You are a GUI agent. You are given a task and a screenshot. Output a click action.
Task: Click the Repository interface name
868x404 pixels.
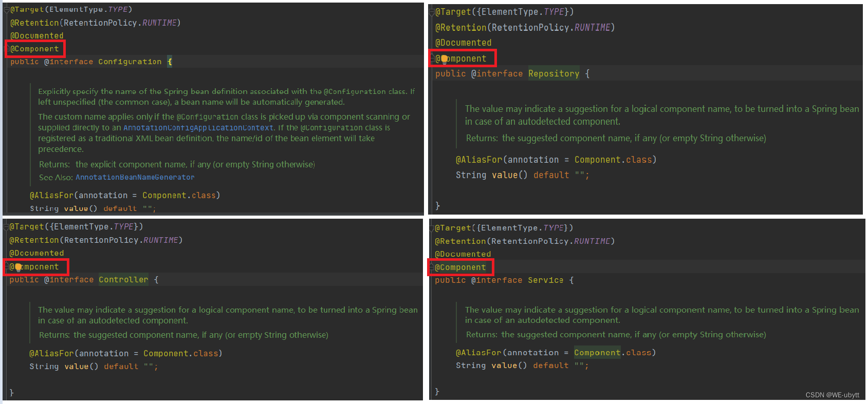[553, 73]
